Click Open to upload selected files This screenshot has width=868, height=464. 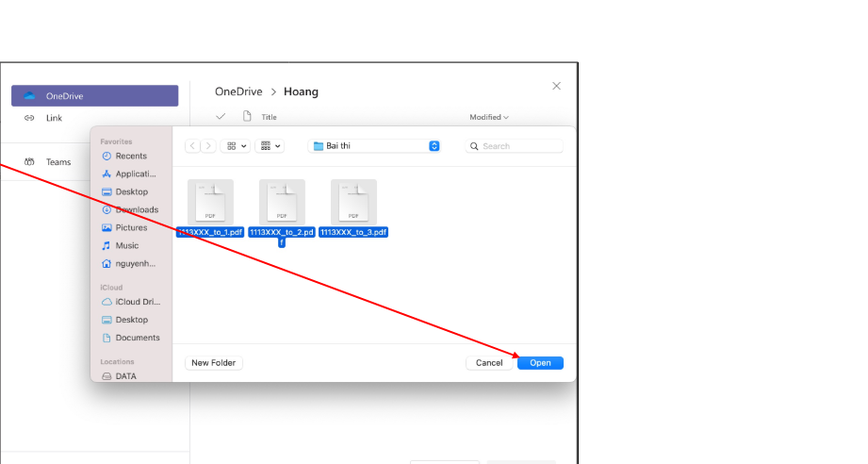540,363
